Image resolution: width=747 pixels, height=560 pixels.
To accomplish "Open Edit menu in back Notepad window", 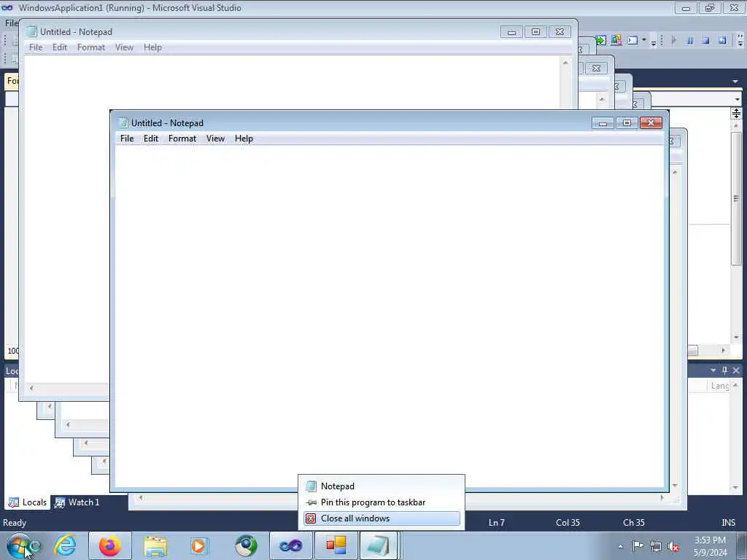I will 60,47.
